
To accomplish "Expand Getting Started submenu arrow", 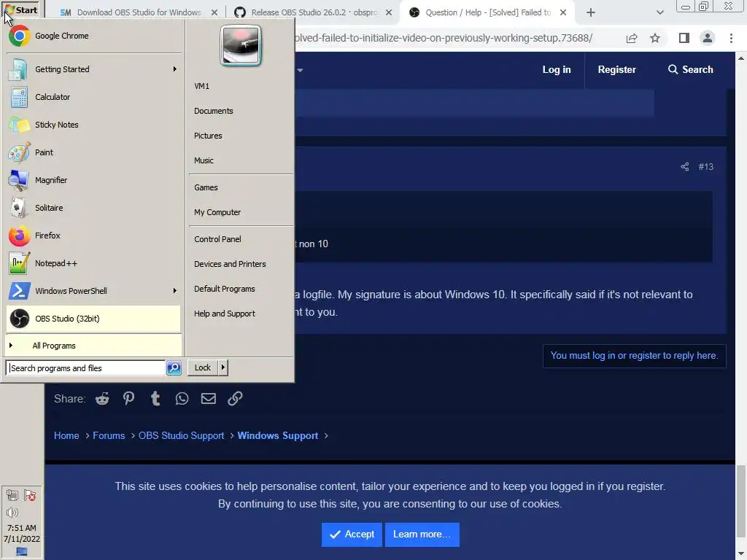I will click(x=175, y=69).
